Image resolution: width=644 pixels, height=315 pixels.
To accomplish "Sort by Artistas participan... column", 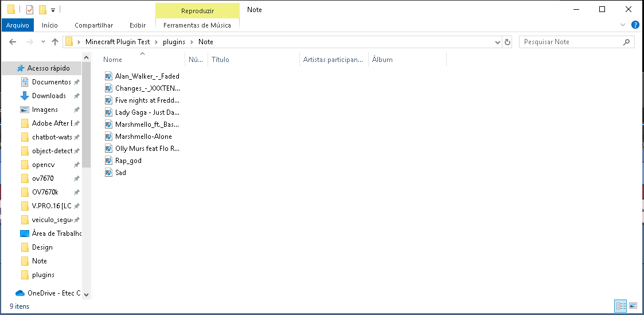I will [x=334, y=60].
